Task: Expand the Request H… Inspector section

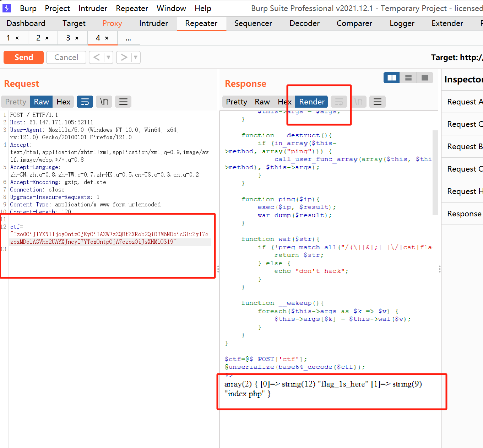Action: [x=462, y=191]
